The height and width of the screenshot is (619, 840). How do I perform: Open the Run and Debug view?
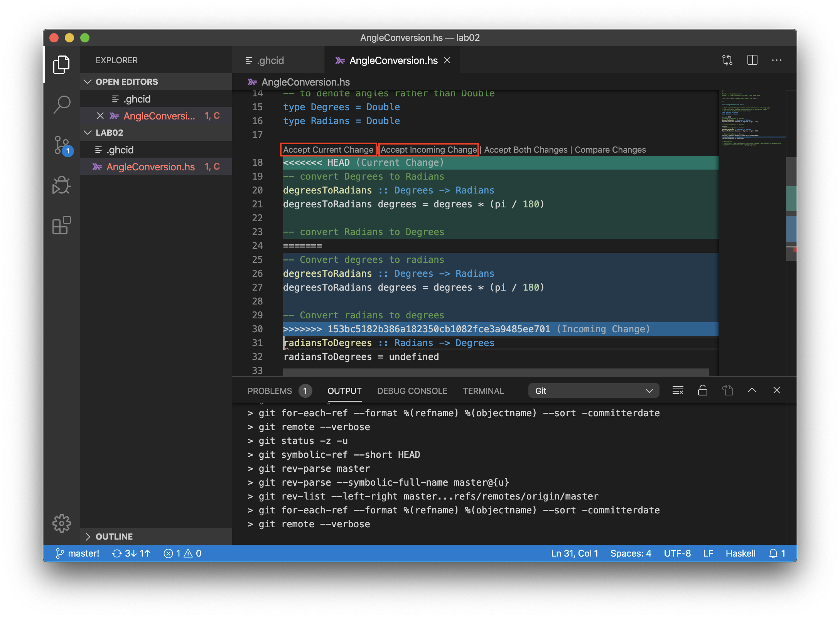[62, 185]
